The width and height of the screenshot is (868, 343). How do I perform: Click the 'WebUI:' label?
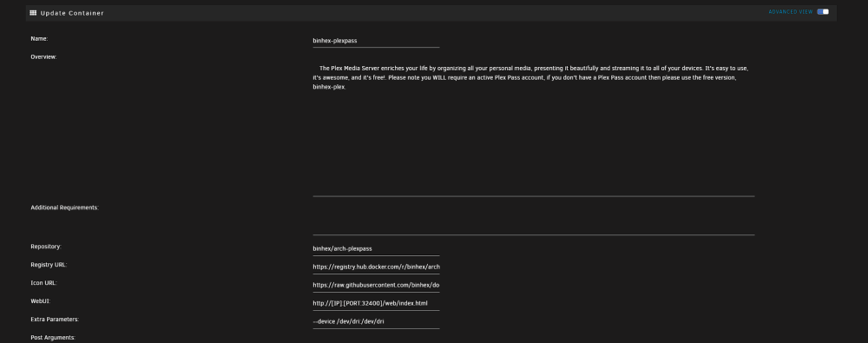41,301
